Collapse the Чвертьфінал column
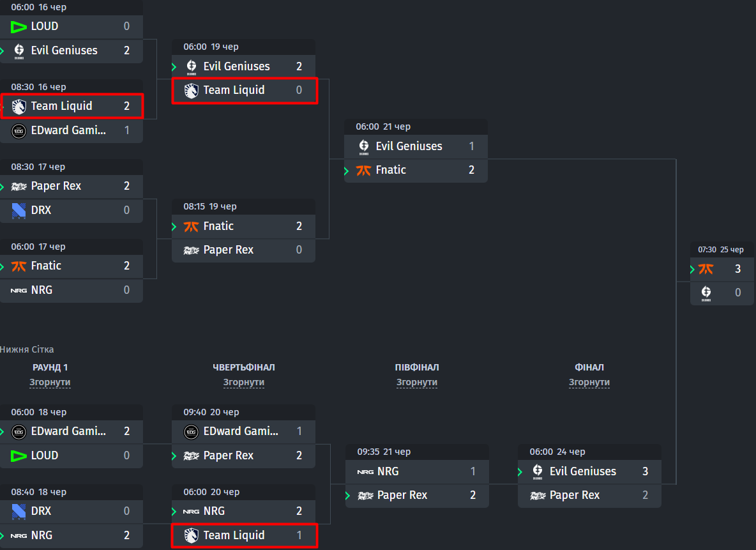The height and width of the screenshot is (550, 756). pyautogui.click(x=243, y=382)
